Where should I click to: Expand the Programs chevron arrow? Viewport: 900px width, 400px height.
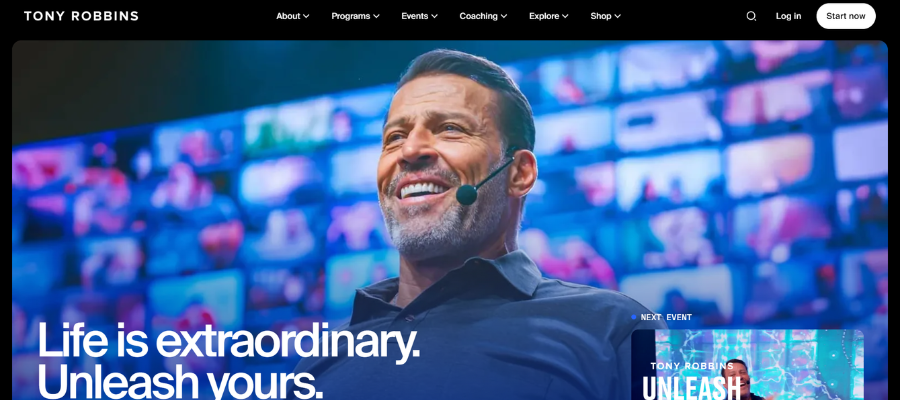click(x=377, y=17)
